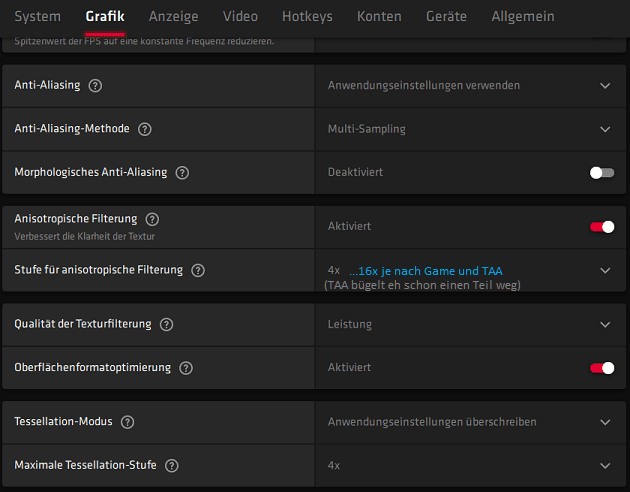Open the Anzeige tab
630x492 pixels.
(173, 16)
